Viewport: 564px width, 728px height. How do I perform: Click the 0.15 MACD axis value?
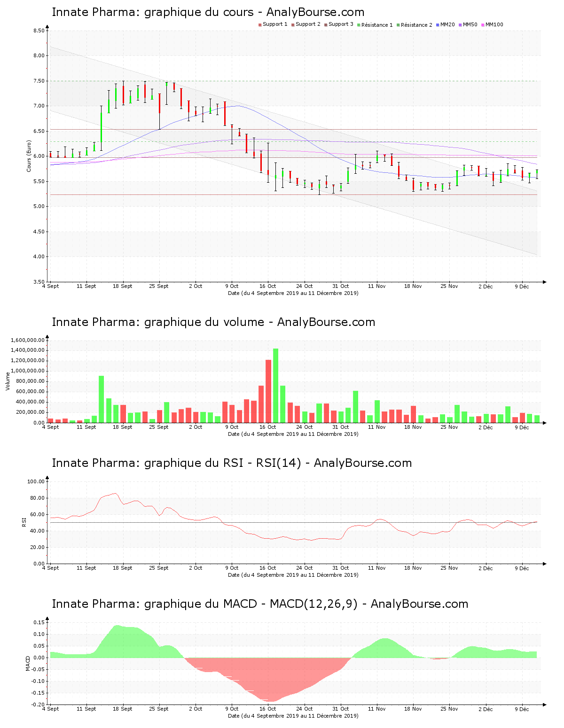click(40, 622)
